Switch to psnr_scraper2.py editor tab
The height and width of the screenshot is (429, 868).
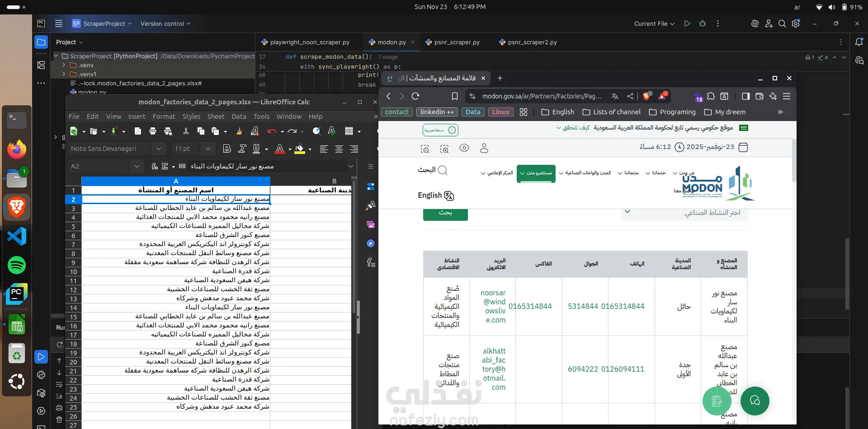click(528, 42)
